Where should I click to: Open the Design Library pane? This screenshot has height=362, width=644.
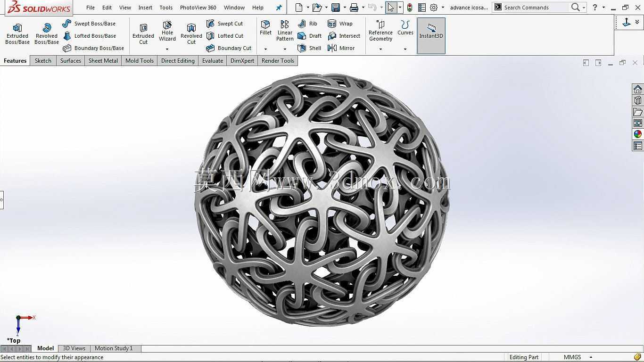(638, 101)
